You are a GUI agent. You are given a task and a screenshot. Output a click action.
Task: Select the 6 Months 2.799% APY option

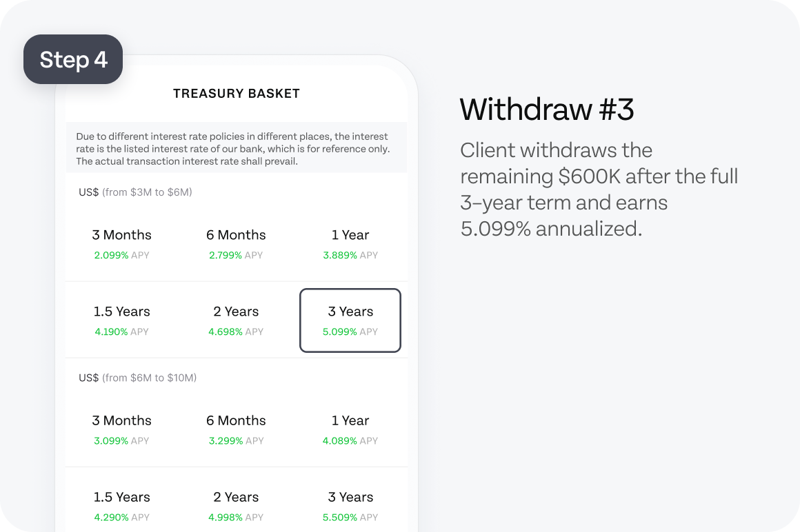(x=236, y=243)
